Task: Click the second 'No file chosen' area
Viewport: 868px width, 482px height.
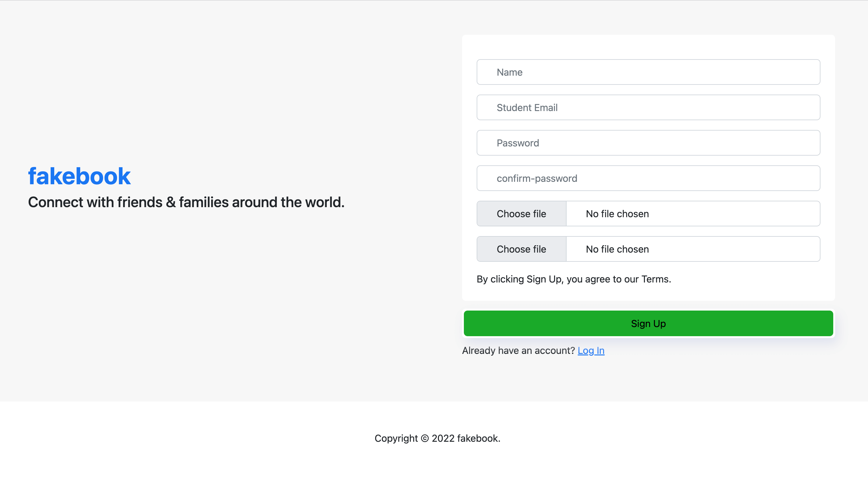Action: pyautogui.click(x=692, y=249)
